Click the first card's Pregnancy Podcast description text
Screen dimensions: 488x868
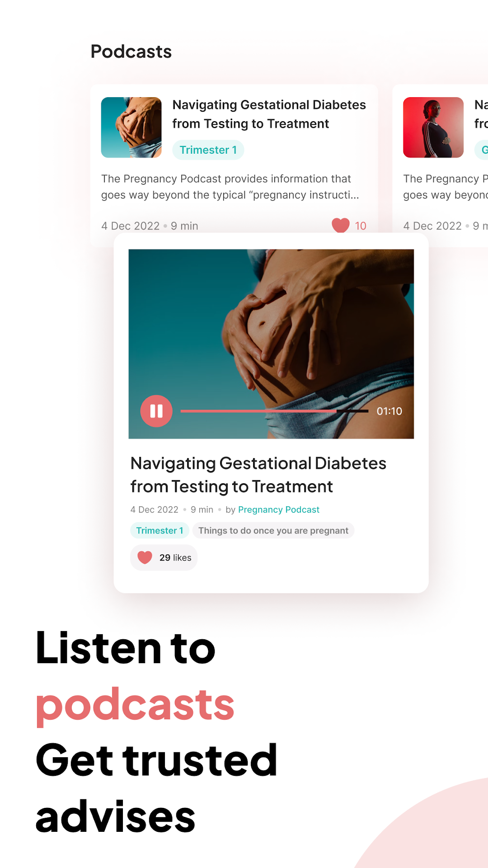click(230, 187)
